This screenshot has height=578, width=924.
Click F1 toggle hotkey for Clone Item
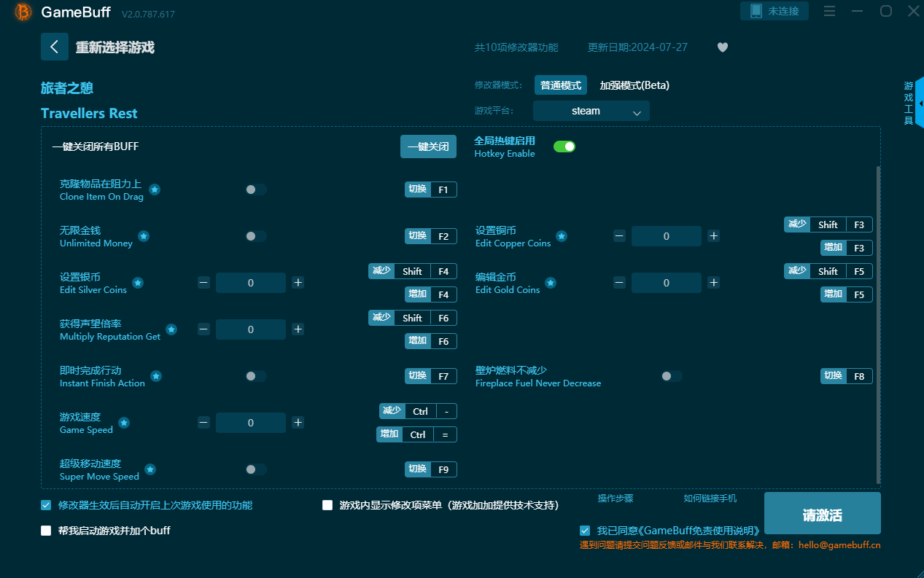[x=431, y=190]
